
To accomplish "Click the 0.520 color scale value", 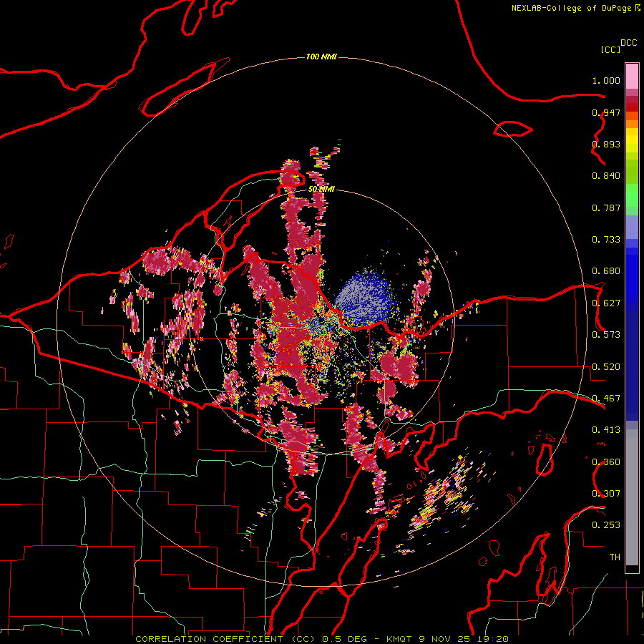I will (x=606, y=367).
